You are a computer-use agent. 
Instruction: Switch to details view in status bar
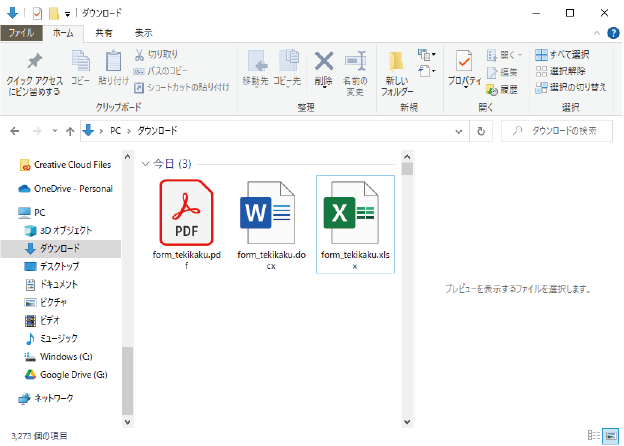coord(594,435)
